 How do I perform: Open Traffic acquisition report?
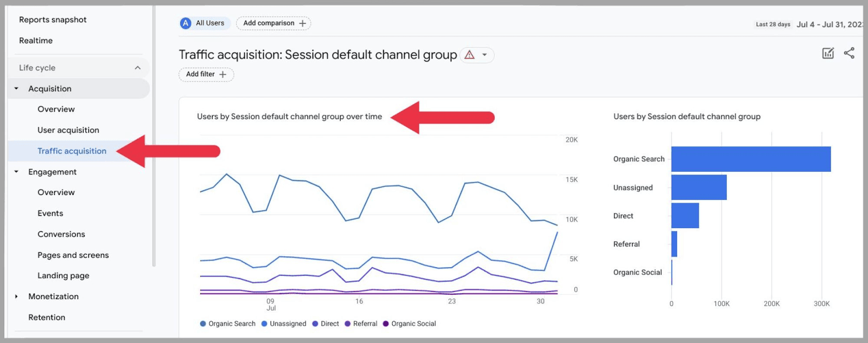pos(72,151)
